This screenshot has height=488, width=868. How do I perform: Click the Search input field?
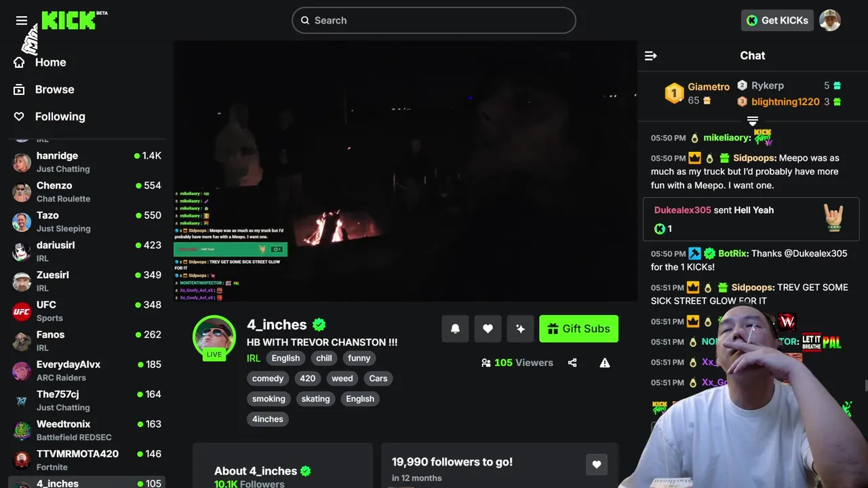[434, 20]
